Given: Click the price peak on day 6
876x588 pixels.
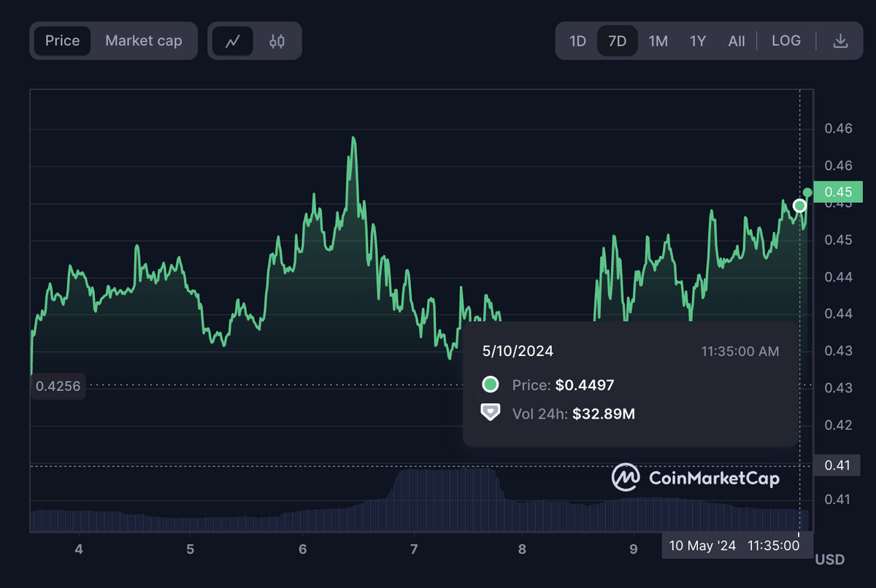Looking at the screenshot, I should coord(353,138).
